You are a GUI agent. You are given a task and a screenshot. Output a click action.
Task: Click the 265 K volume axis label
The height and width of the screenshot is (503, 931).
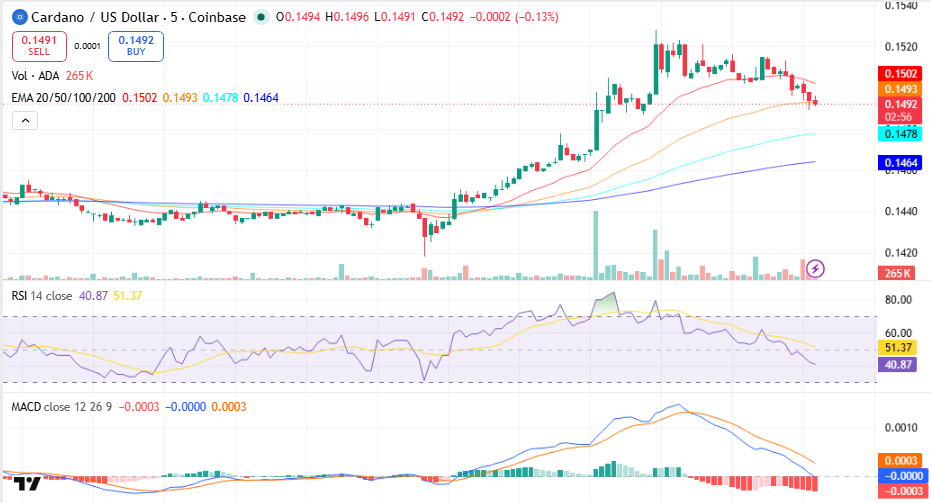click(897, 273)
